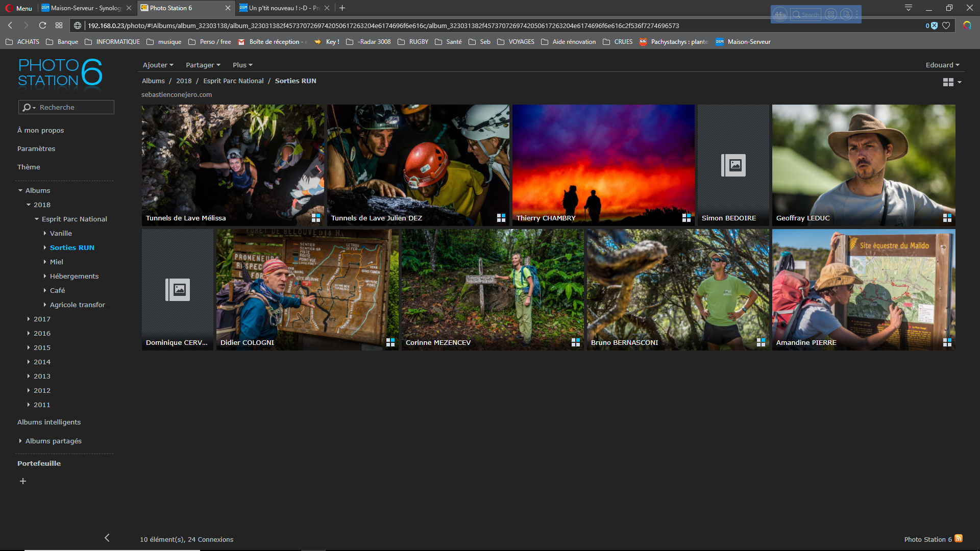
Task: Expand the Albums partagés section
Action: 20,441
